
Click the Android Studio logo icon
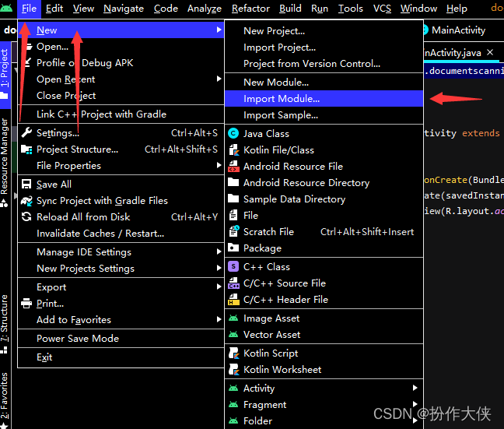point(6,8)
